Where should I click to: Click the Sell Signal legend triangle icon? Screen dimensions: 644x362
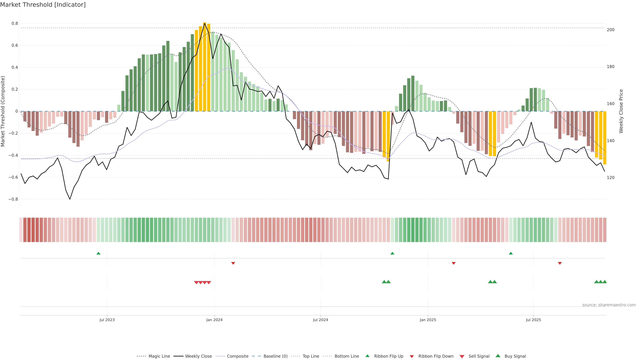coord(462,356)
